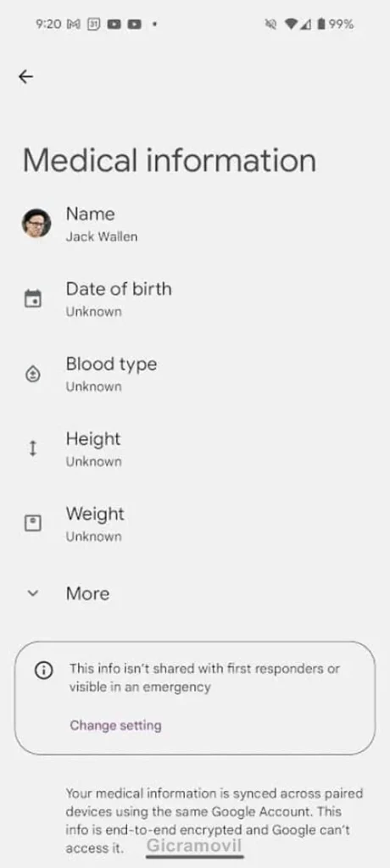Tap the back arrow icon
The height and width of the screenshot is (868, 390).
pyautogui.click(x=25, y=76)
